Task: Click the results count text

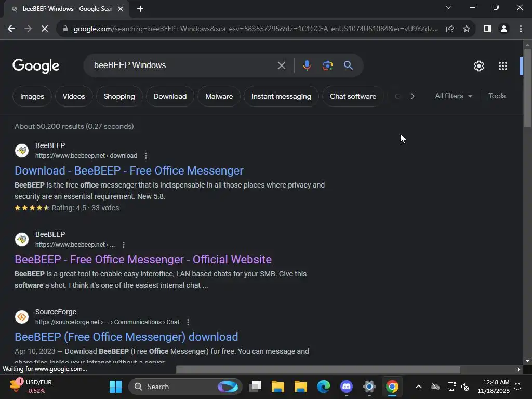Action: (74, 127)
